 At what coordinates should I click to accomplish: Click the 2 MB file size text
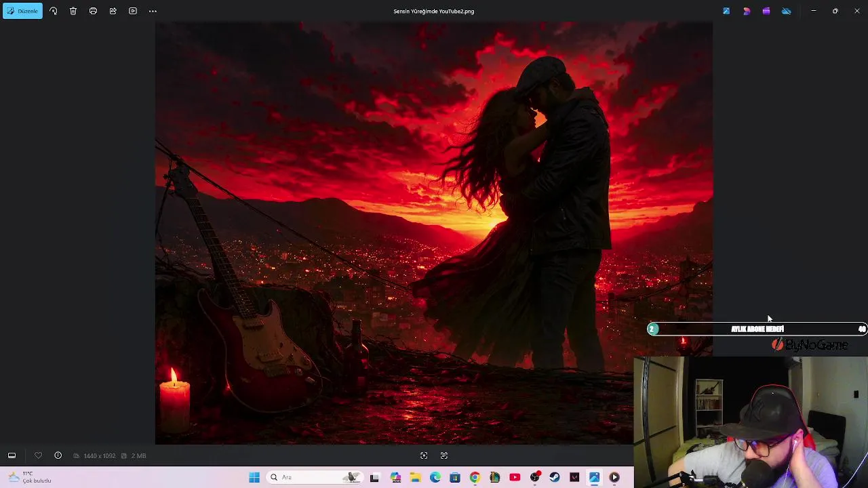(x=138, y=456)
